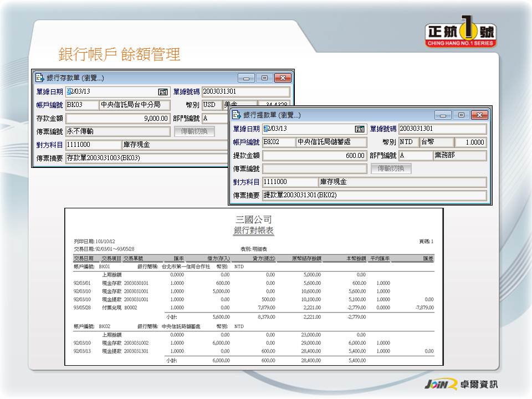Minimize the 銀行存款單 window
This screenshot has height=399, width=532.
coord(246,78)
